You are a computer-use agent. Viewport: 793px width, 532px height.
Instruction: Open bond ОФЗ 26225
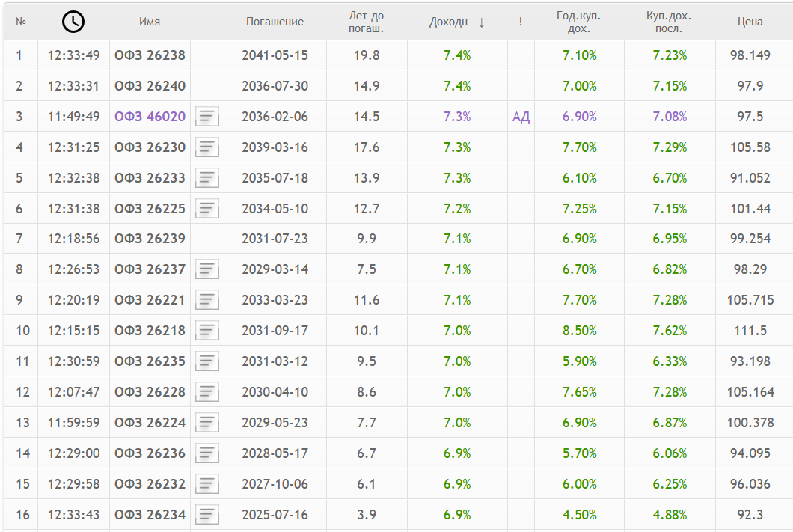[150, 208]
